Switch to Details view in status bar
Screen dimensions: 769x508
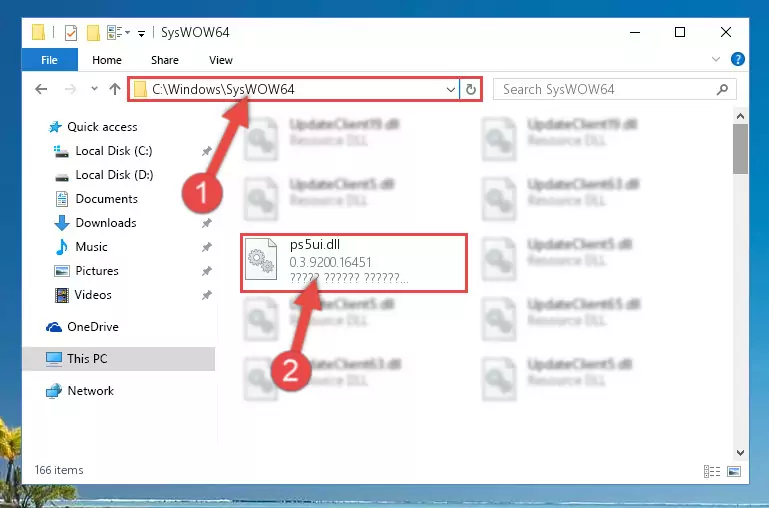(712, 471)
